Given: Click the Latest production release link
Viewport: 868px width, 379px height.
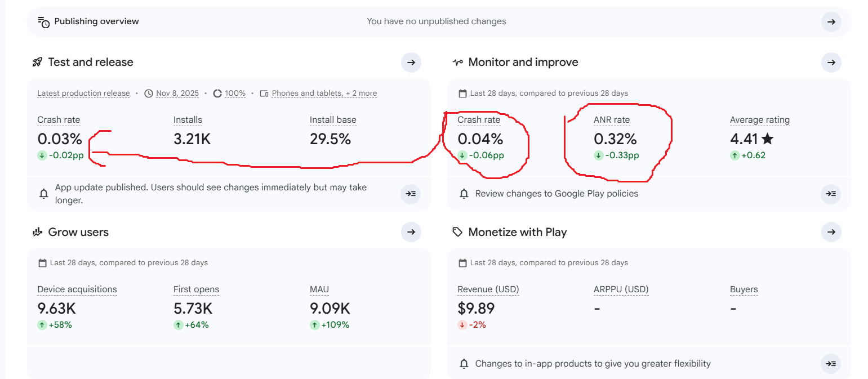Looking at the screenshot, I should coord(83,93).
